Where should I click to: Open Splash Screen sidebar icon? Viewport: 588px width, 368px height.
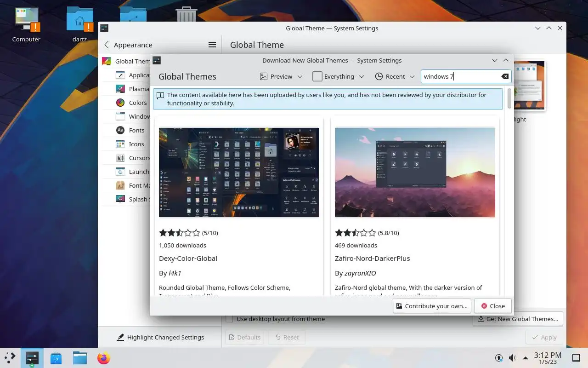click(120, 199)
